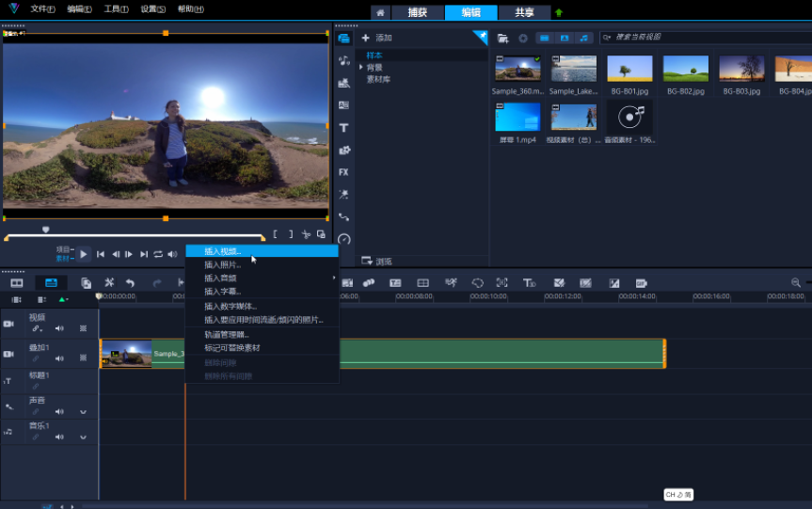
Task: Choose 插入视频 from the context menu
Action: [x=223, y=251]
